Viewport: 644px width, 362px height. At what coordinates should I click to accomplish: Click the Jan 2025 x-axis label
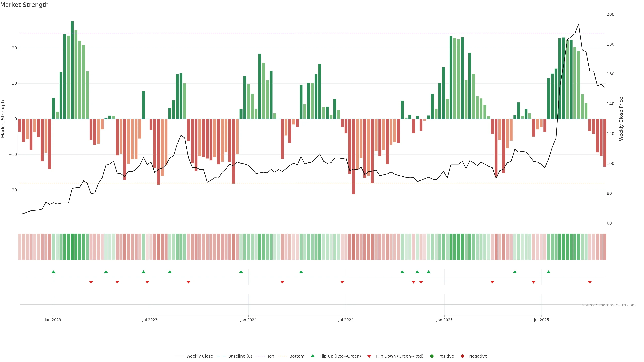click(444, 320)
